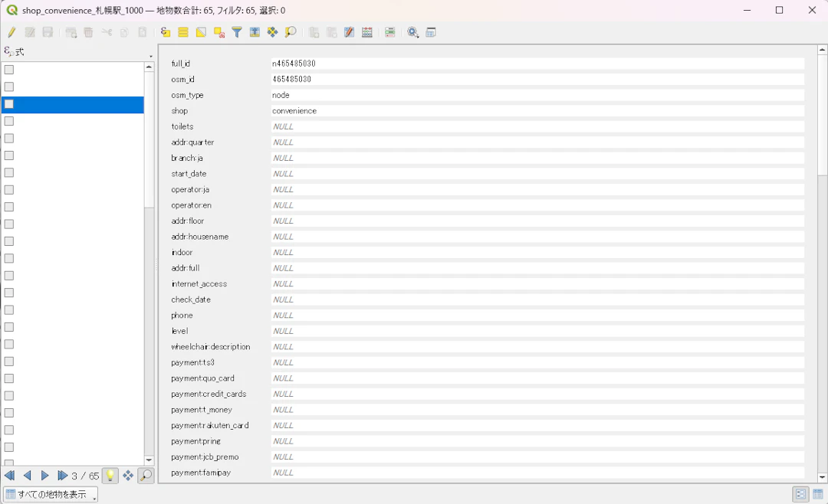Viewport: 828px width, 504px height.
Task: Dock the attribute table icon
Action: point(431,32)
